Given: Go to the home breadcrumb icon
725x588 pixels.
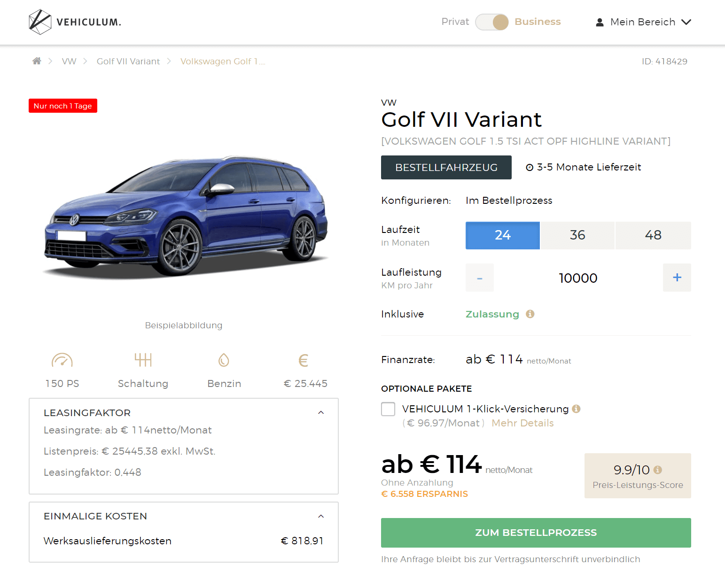Looking at the screenshot, I should pos(37,61).
